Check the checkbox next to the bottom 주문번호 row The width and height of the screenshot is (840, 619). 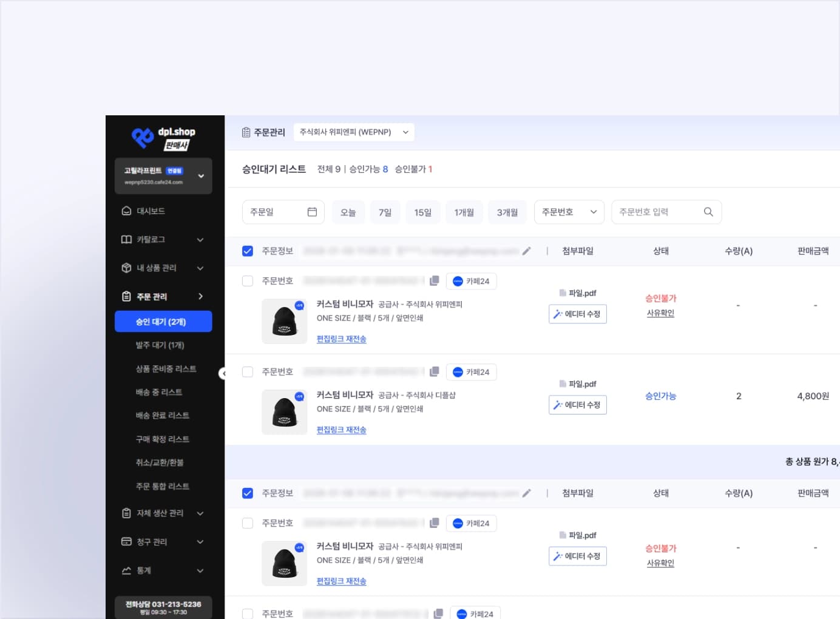tap(248, 613)
